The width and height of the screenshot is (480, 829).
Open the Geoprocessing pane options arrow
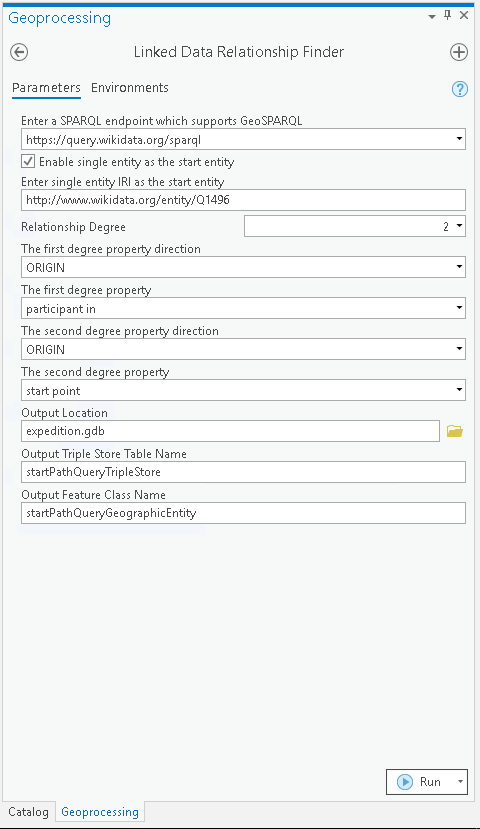click(432, 17)
